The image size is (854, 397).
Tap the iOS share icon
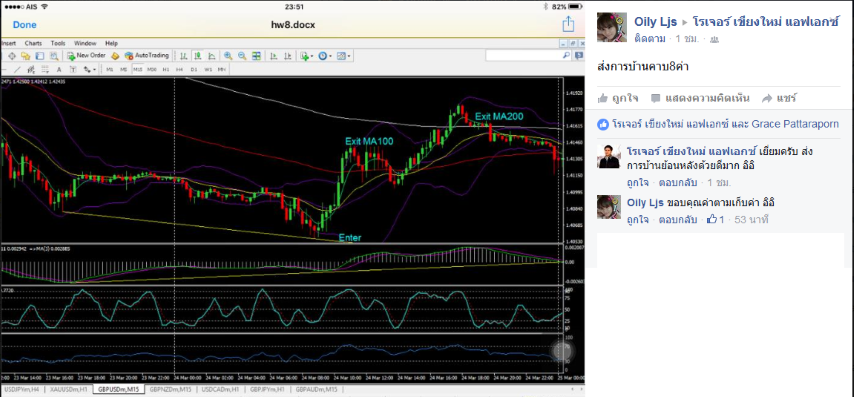point(568,24)
